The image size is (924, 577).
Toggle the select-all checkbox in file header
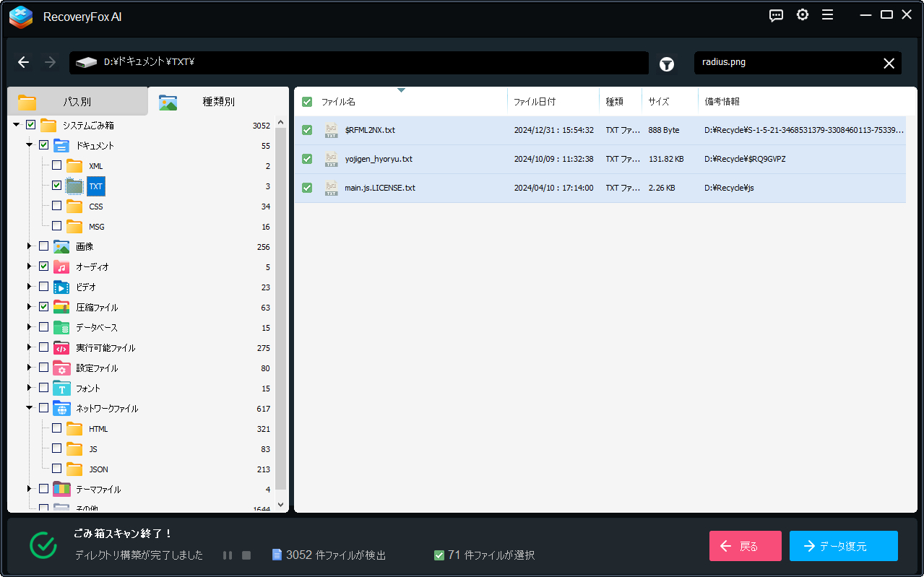click(x=307, y=102)
